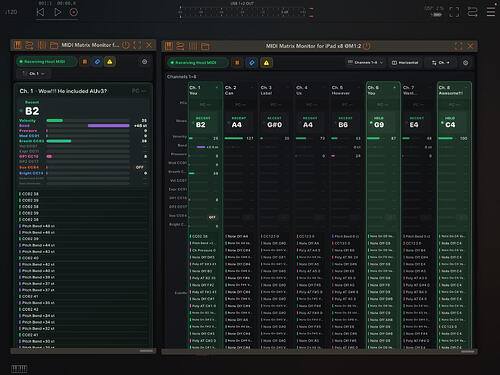Viewport: 500px width, 375px height.
Task: Toggle the Receiving Host MIDI indicator in right window
Action: tap(198, 63)
